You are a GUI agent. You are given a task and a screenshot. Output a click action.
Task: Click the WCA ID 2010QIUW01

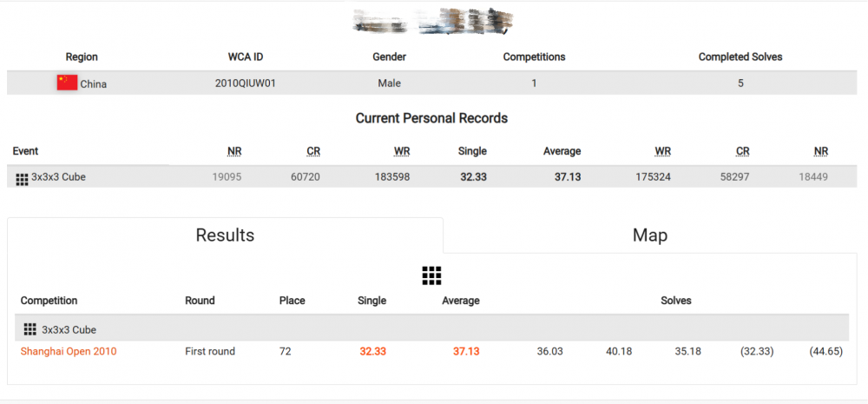point(246,83)
